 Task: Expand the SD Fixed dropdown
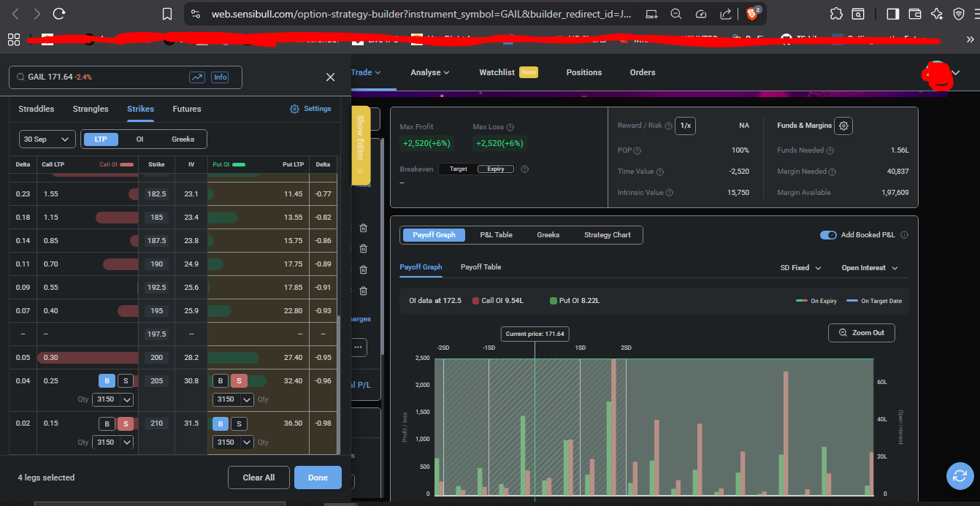[800, 268]
